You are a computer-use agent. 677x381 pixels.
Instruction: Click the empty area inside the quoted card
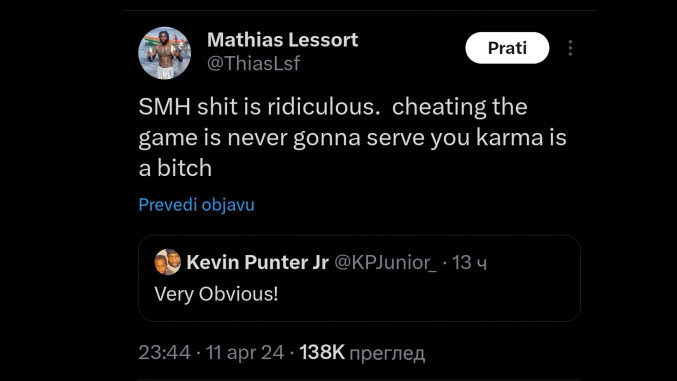click(432, 294)
